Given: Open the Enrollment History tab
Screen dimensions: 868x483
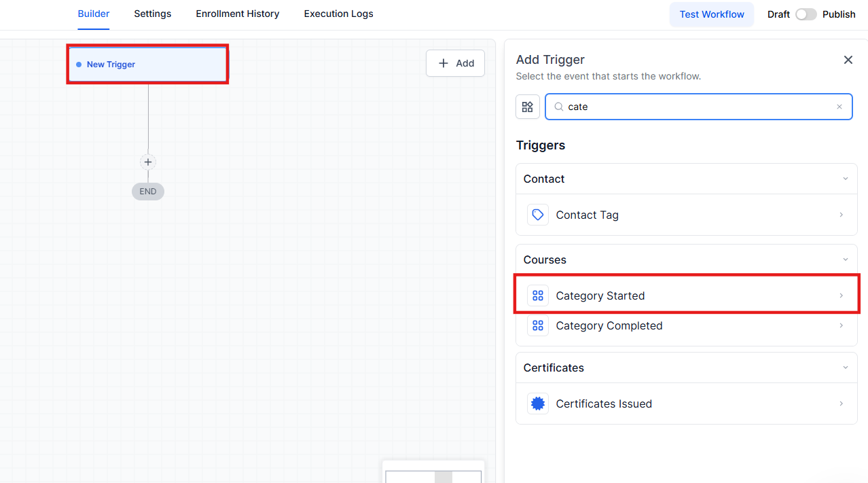Looking at the screenshot, I should (x=238, y=14).
